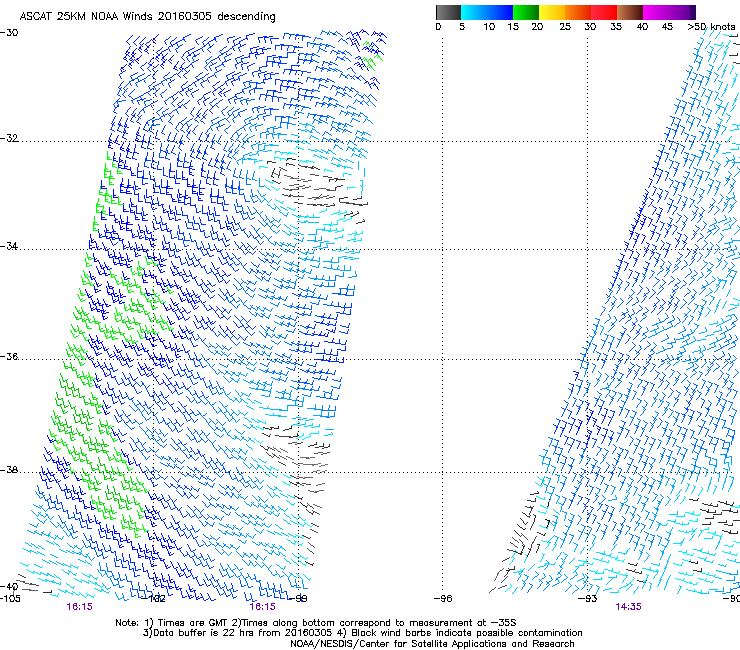This screenshot has width=740, height=650.
Task: Click the title 'ASCAT 25KM NOAA Winds 20160305 descending'
Action: pos(147,16)
